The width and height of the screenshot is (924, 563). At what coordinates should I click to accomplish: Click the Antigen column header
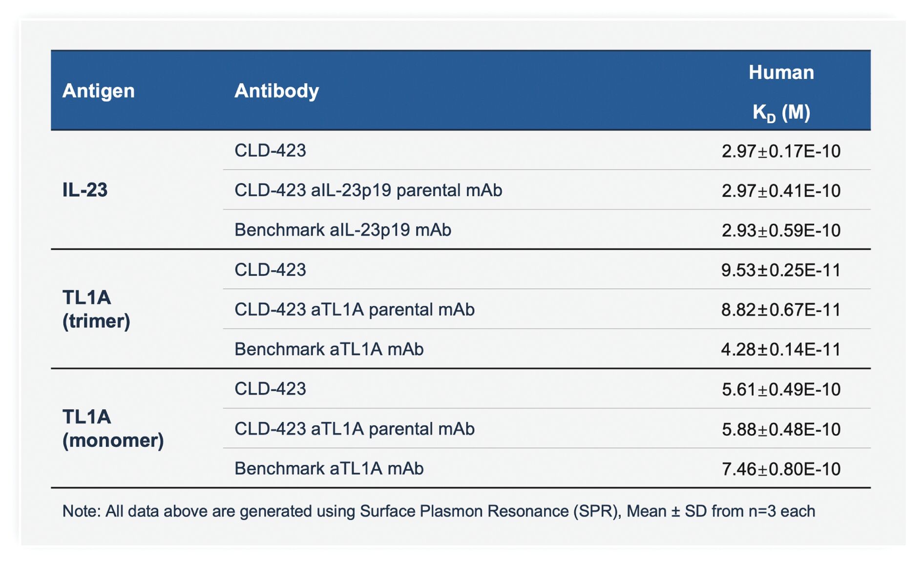[x=98, y=91]
